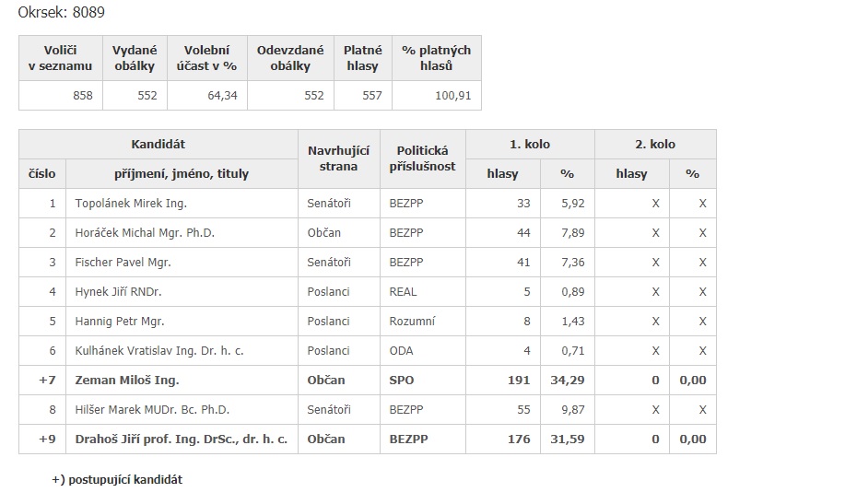Viewport: 845px width, 504px height.
Task: Select the 100,91 valid votes percentage
Action: click(437, 96)
